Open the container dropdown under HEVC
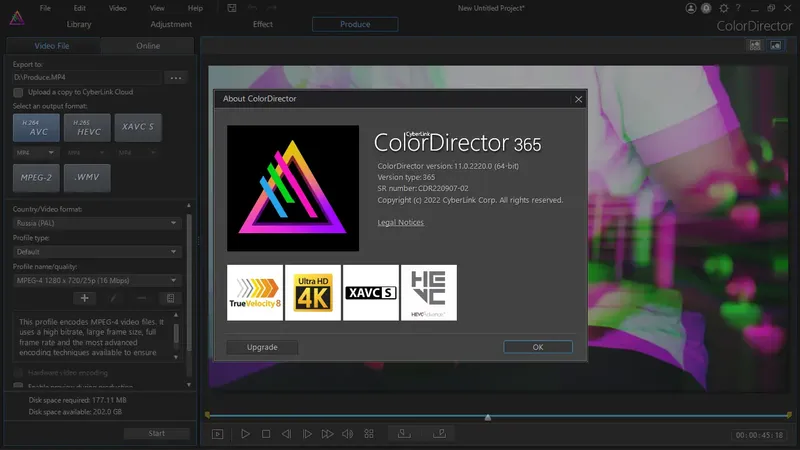The width and height of the screenshot is (800, 450). [87, 153]
